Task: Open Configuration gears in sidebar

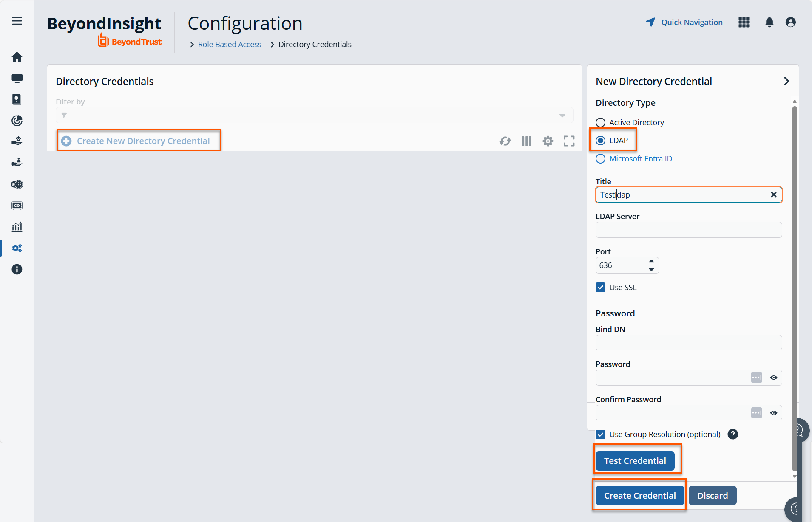Action: click(x=17, y=248)
